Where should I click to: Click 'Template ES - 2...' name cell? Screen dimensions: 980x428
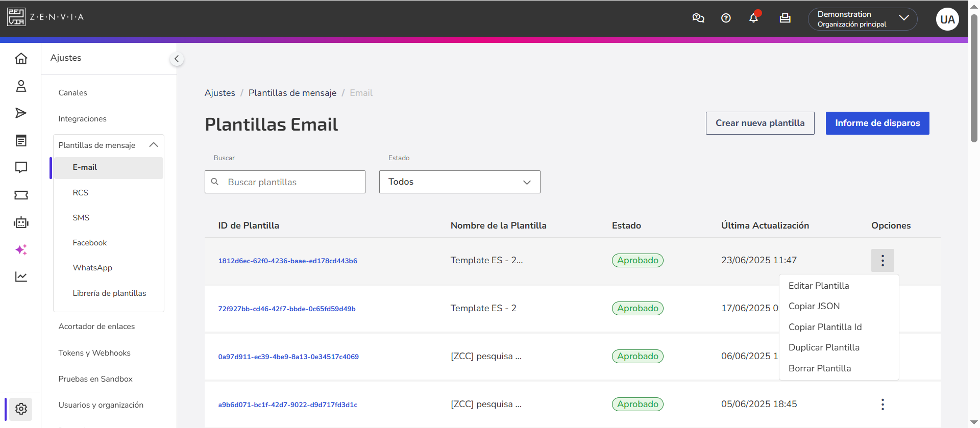coord(486,260)
